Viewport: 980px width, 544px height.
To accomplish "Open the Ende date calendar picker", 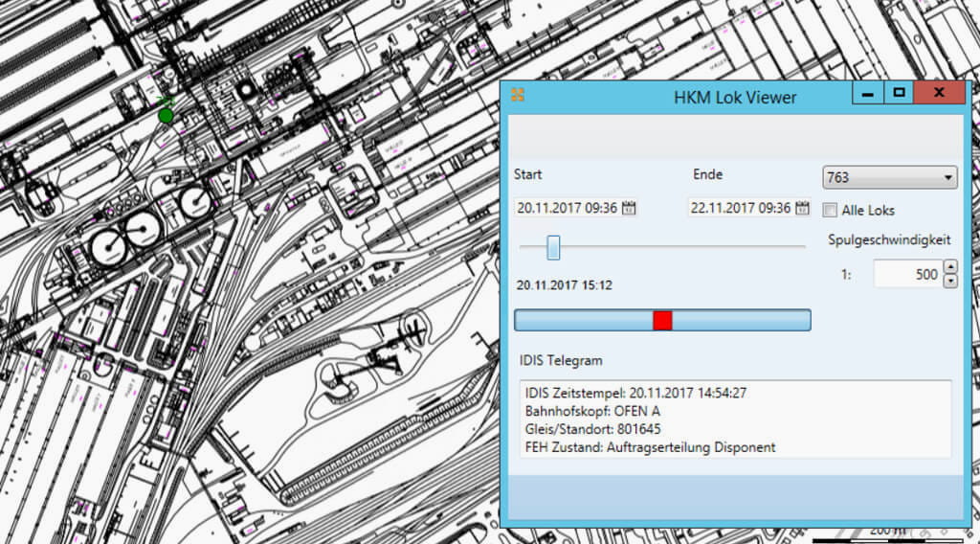I will [802, 208].
